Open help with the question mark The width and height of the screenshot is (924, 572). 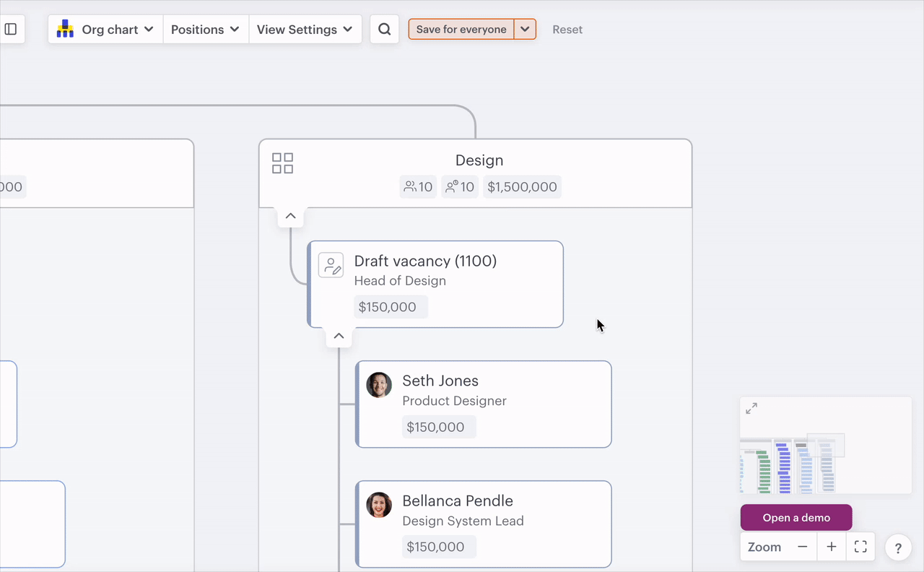[898, 547]
